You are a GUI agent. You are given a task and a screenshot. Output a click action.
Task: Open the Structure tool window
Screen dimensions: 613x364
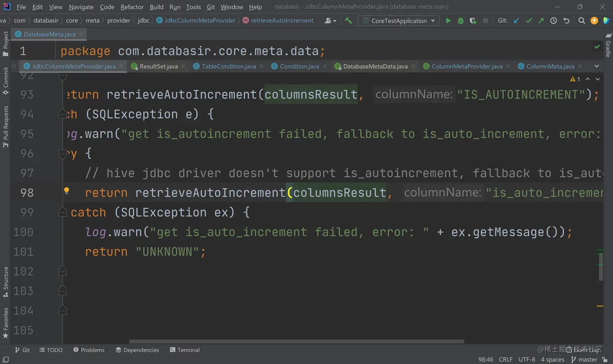coord(6,281)
